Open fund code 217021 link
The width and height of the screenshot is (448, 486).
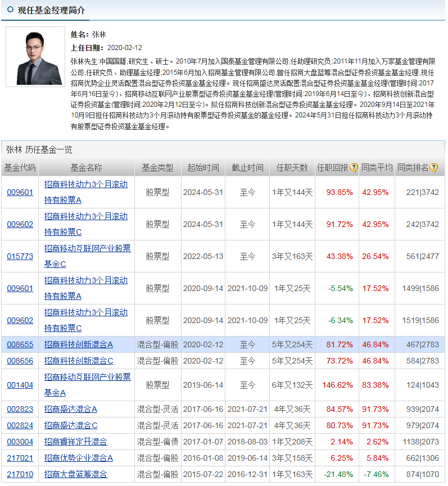click(x=20, y=458)
